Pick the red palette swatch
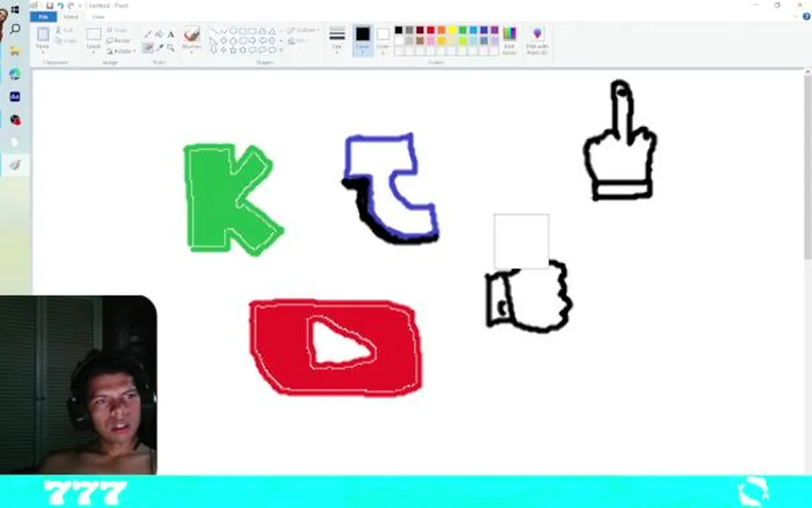Viewport: 812px width, 508px height. pyautogui.click(x=431, y=30)
